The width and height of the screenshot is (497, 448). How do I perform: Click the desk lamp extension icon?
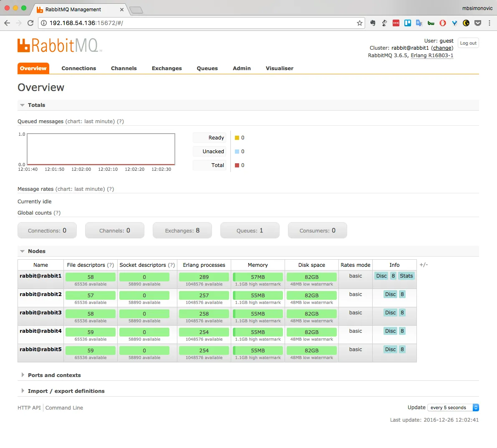click(x=384, y=23)
